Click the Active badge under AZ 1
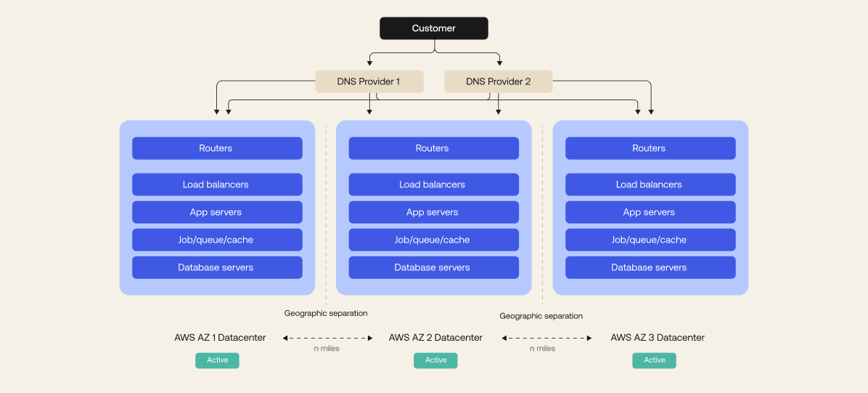Screen dimensions: 868x393 [217, 360]
